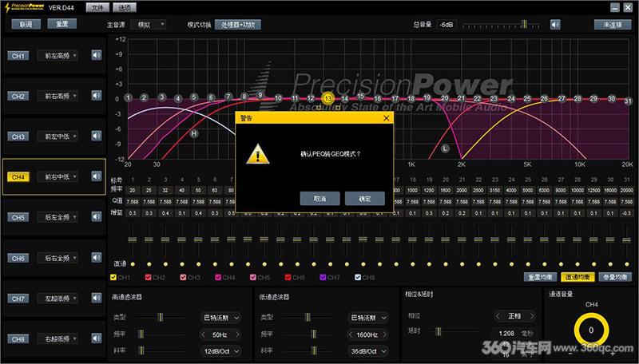Mute CH7 左超低频 with its speaker icon
The height and width of the screenshot is (364, 639).
point(96,298)
